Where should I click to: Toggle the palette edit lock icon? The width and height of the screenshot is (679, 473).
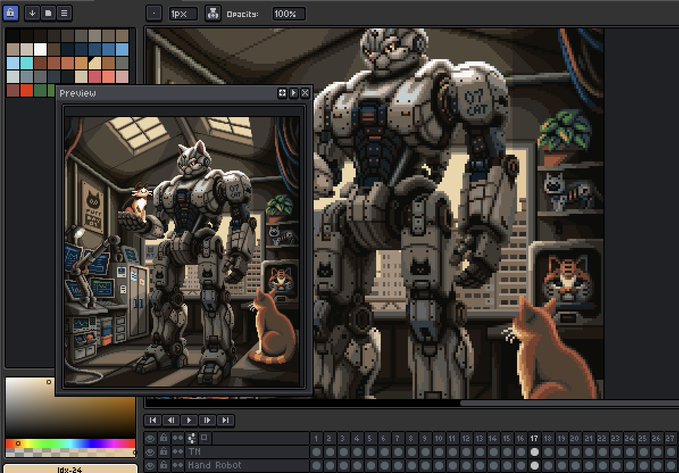pos(10,13)
